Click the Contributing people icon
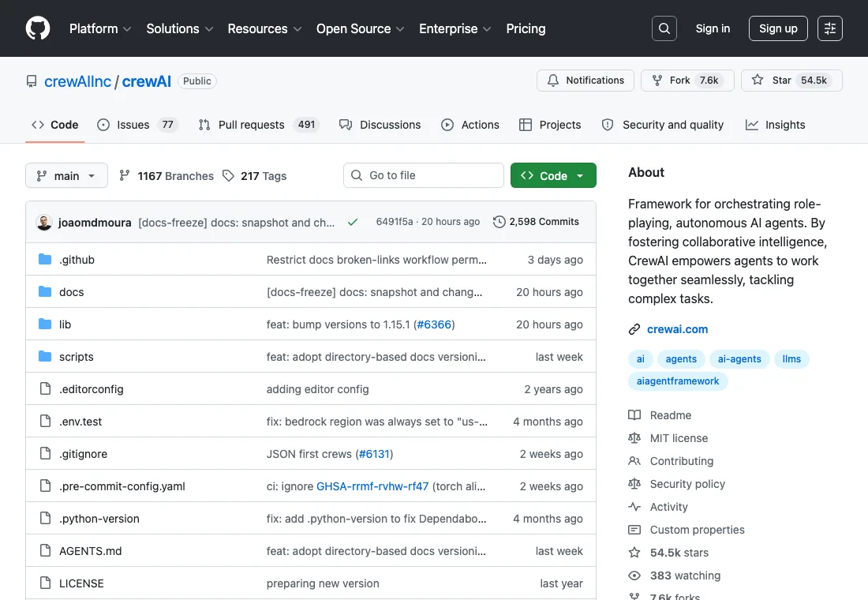Screen dimensions: 868x600 634,461
